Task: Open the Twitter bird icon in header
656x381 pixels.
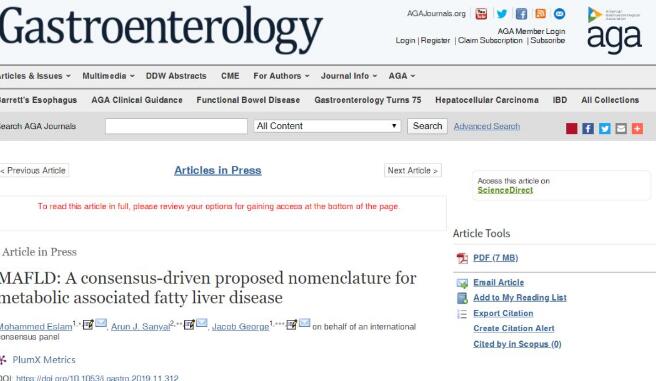Action: point(502,14)
